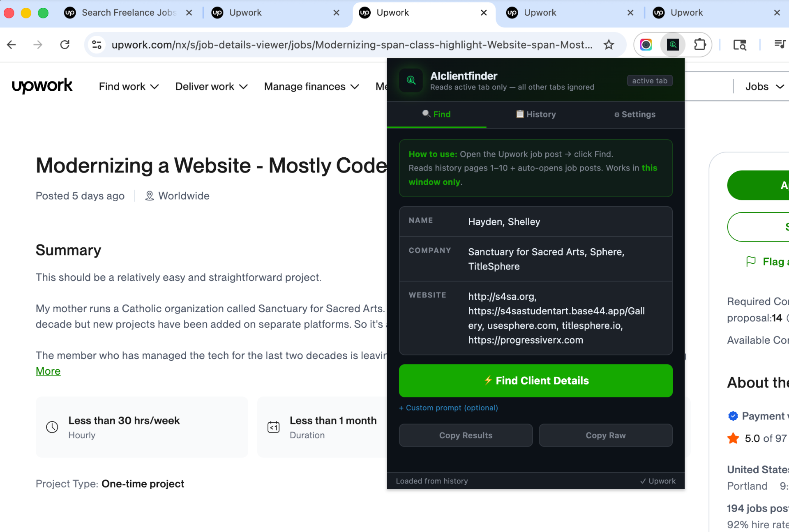This screenshot has height=532, width=789.
Task: Click the Loaded from history status text
Action: [x=432, y=481]
